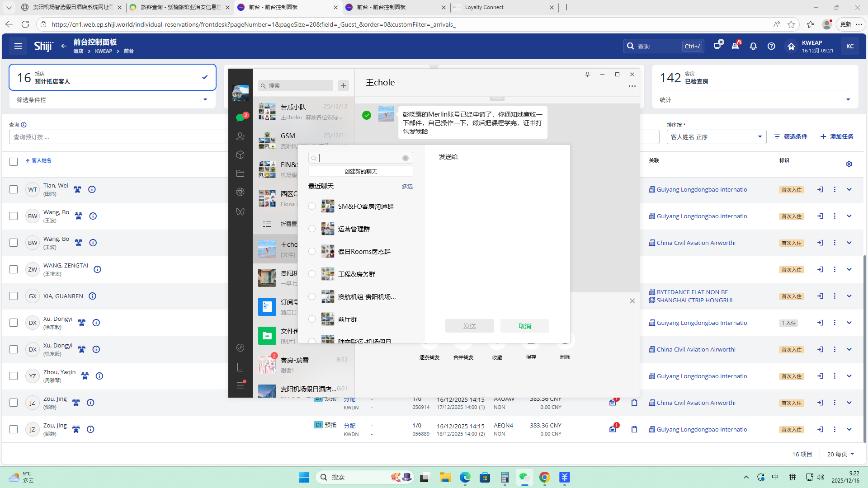Open WeChat files folder icon
868x488 pixels.
coord(240,174)
